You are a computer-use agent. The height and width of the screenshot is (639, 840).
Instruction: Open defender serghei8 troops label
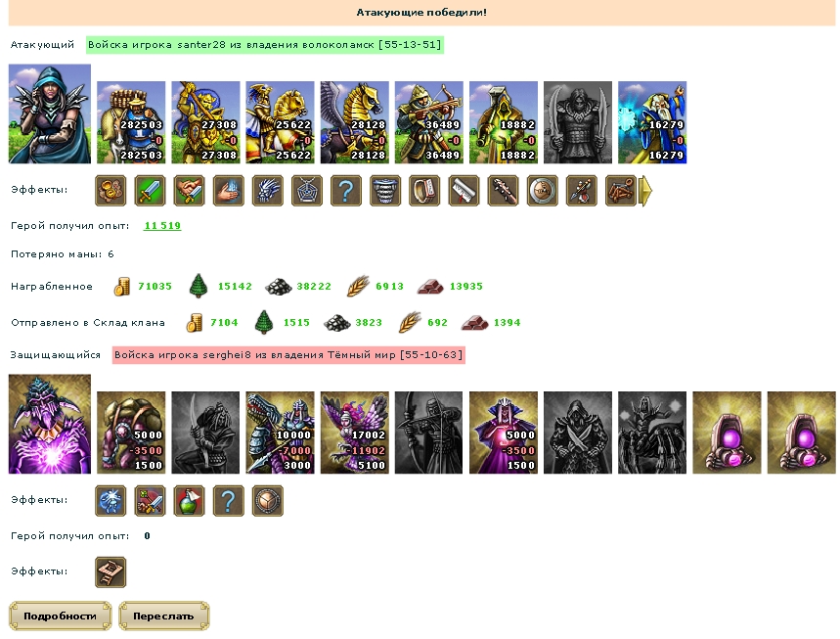(288, 355)
